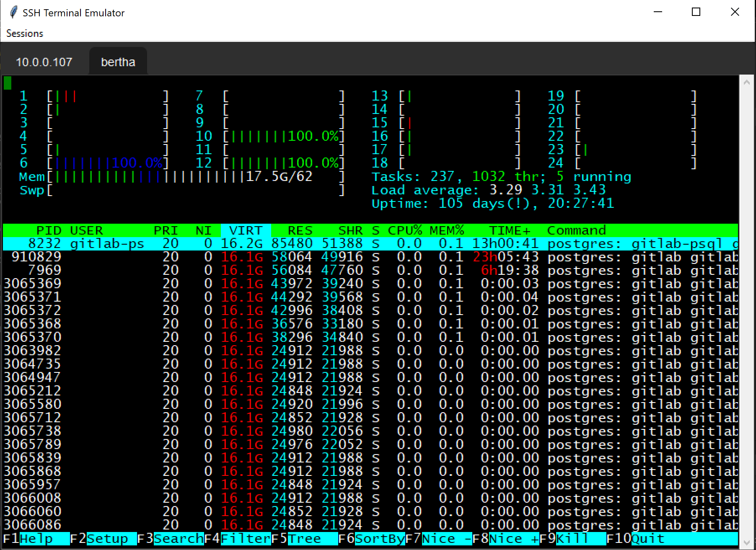Click the green terminal cursor block
This screenshot has height=550, width=756.
[x=8, y=83]
